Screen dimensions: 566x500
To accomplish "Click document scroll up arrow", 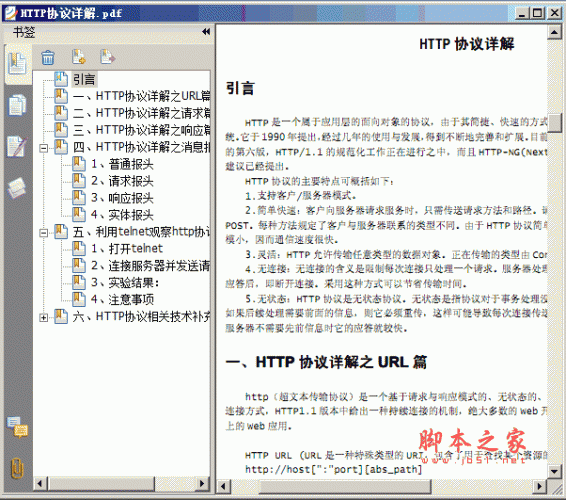I will coord(554,33).
